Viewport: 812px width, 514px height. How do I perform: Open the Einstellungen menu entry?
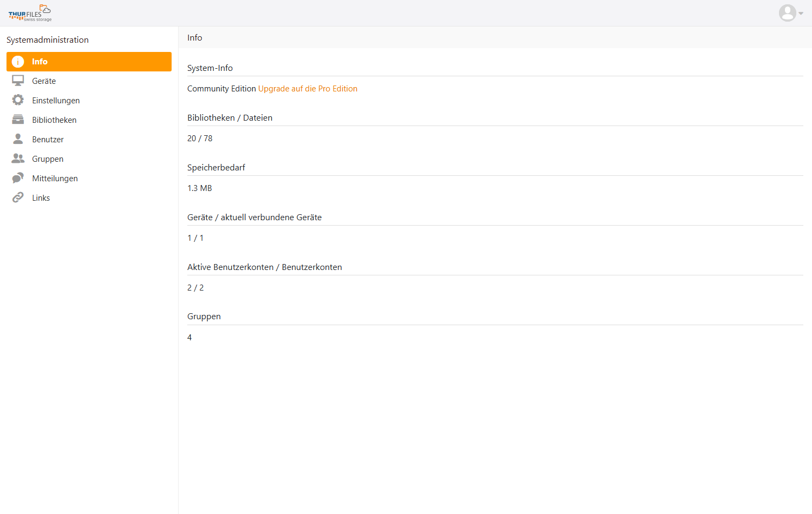tap(56, 101)
